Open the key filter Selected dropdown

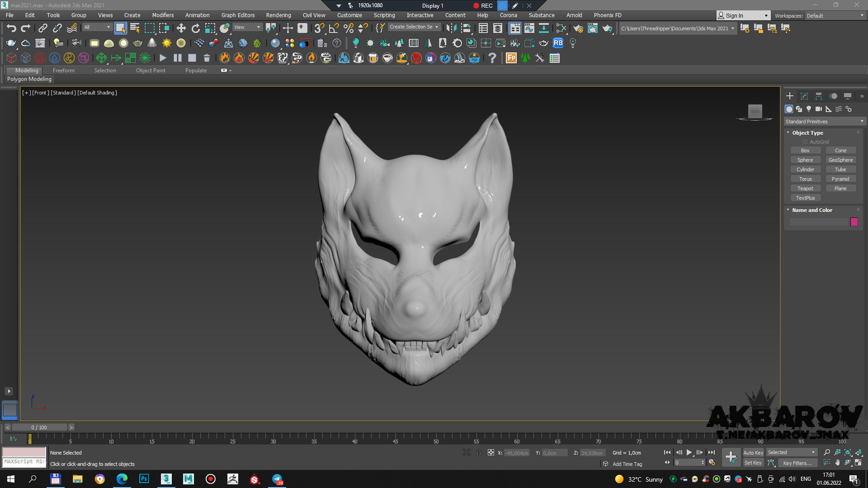(792, 452)
